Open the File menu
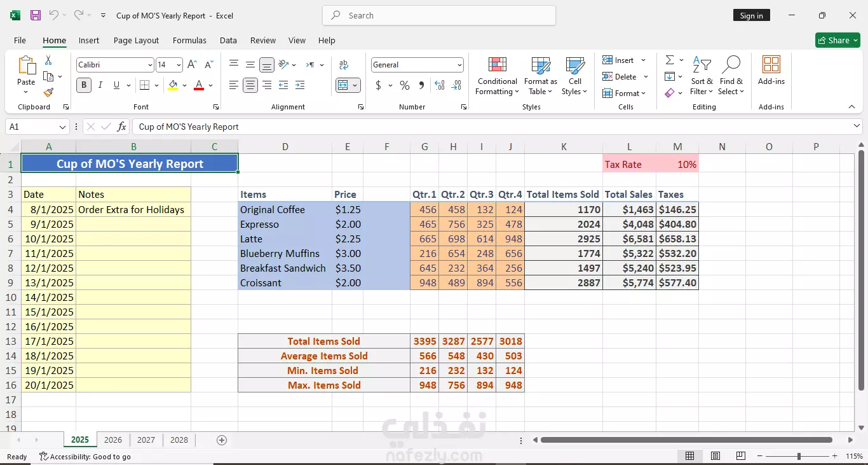The height and width of the screenshot is (465, 868). (20, 40)
